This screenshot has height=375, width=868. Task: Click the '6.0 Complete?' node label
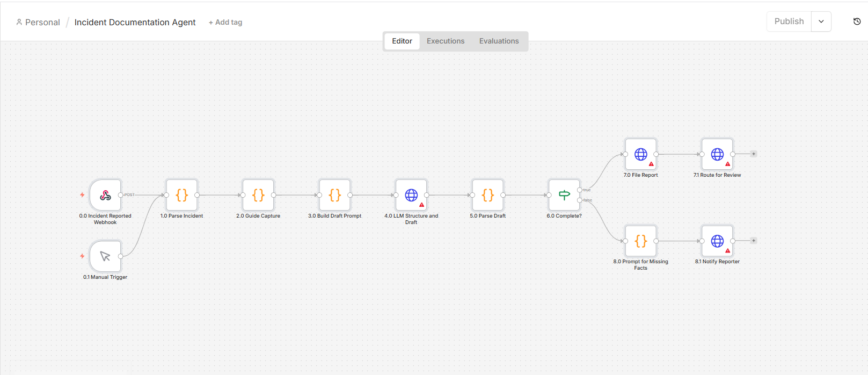tap(564, 216)
